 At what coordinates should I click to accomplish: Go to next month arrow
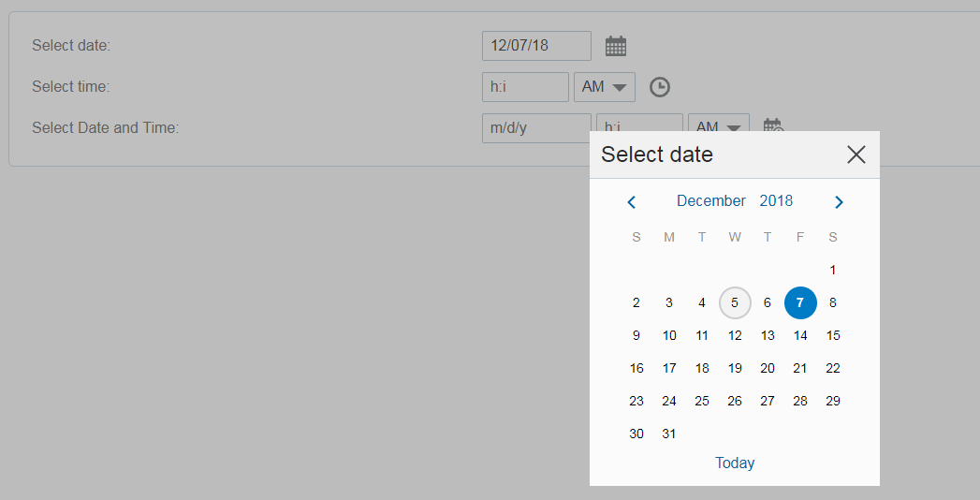click(x=839, y=201)
